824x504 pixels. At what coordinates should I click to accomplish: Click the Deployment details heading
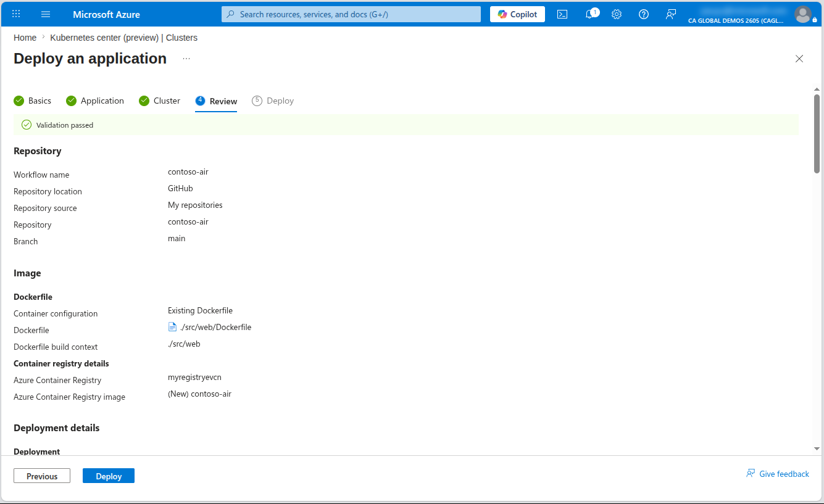tap(57, 428)
